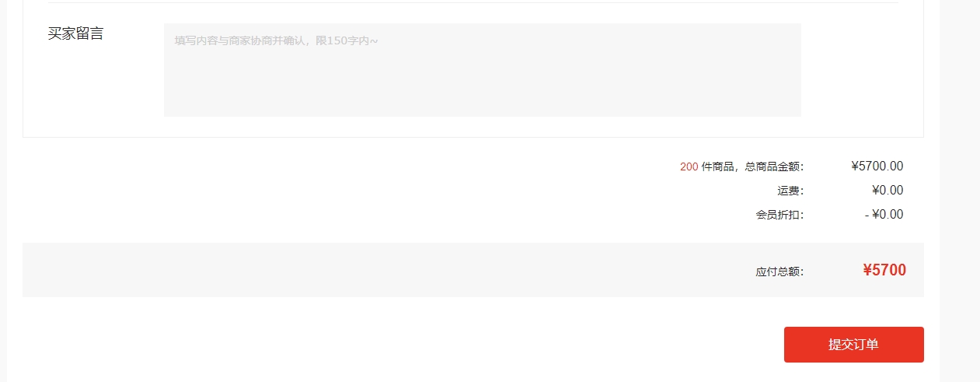
Task: Click the empty area left of 提交订单
Action: pos(403,345)
